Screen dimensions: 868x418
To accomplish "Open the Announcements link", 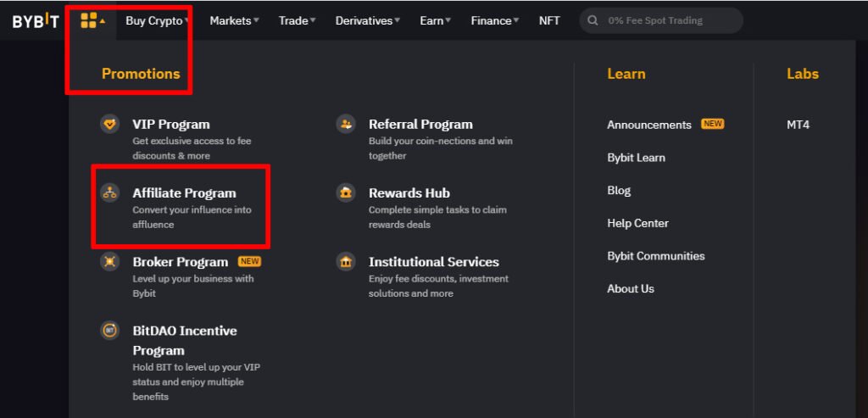I will click(649, 125).
